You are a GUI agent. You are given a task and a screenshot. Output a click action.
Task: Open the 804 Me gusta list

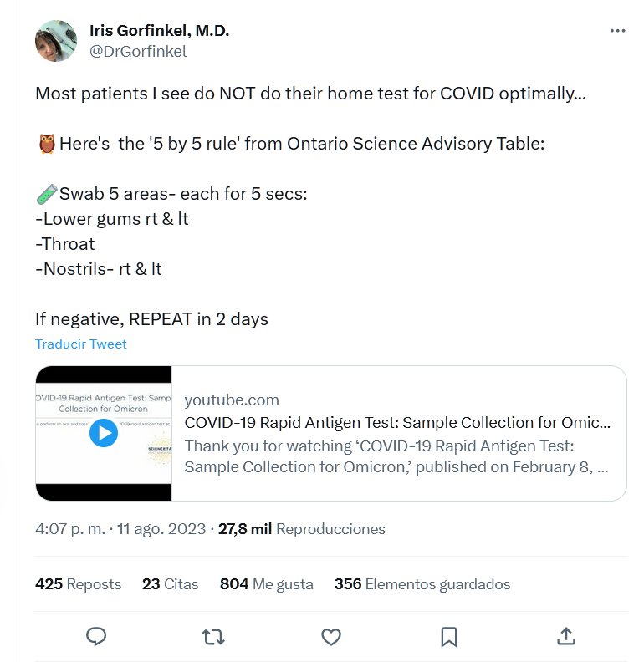point(266,584)
